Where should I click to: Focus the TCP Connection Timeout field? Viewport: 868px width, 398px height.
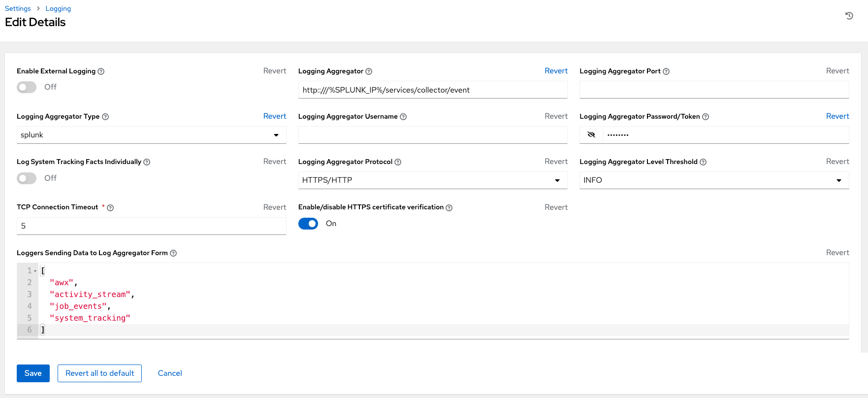tap(152, 226)
